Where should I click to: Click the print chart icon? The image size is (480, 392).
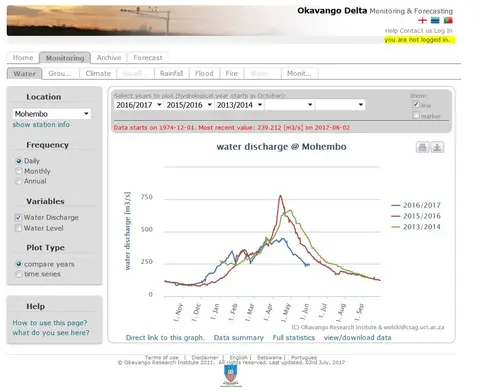tap(422, 147)
